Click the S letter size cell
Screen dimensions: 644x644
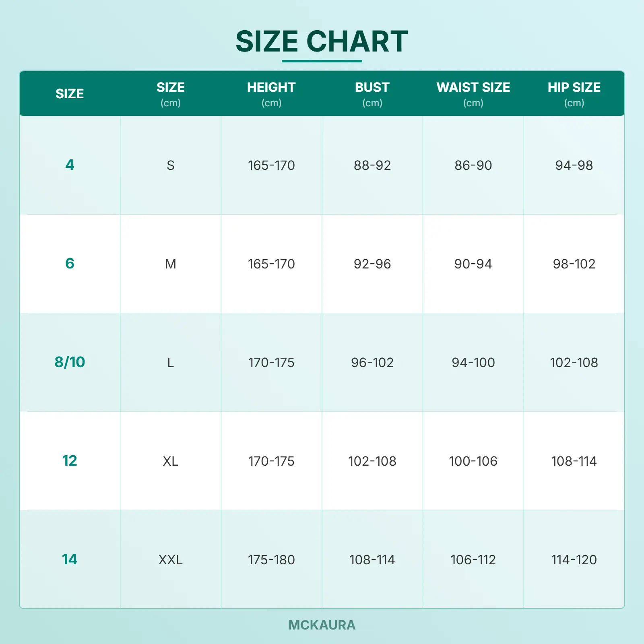[x=171, y=165]
